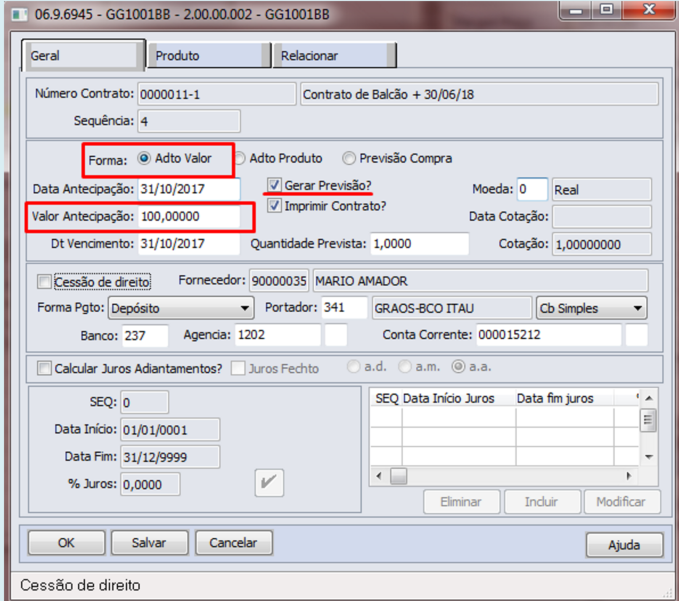Click the % Juros field

pyautogui.click(x=150, y=484)
